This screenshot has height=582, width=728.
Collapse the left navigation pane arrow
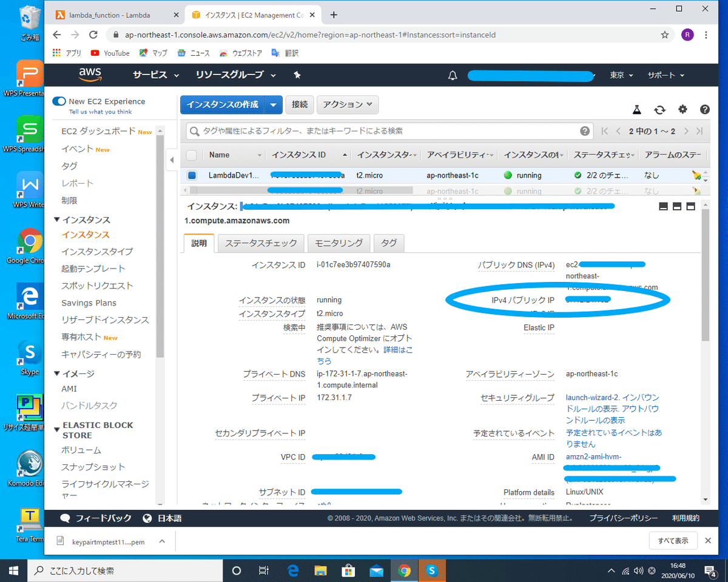click(172, 160)
